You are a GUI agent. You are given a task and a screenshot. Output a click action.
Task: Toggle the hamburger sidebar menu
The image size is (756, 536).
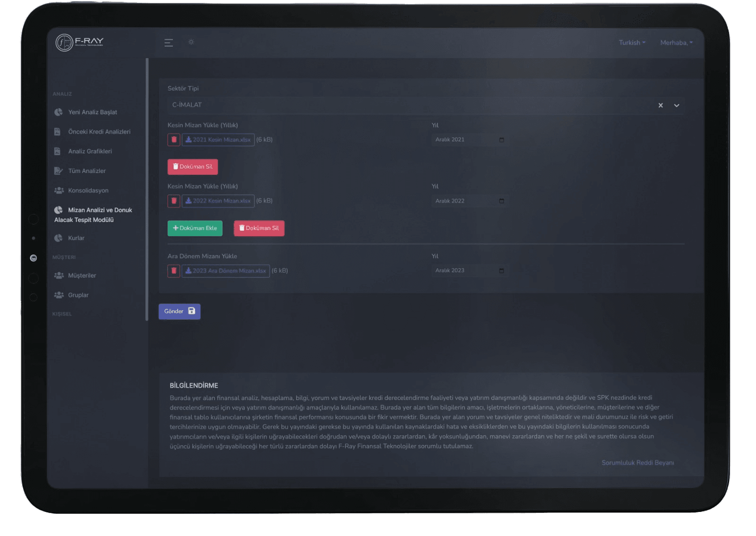coord(169,43)
